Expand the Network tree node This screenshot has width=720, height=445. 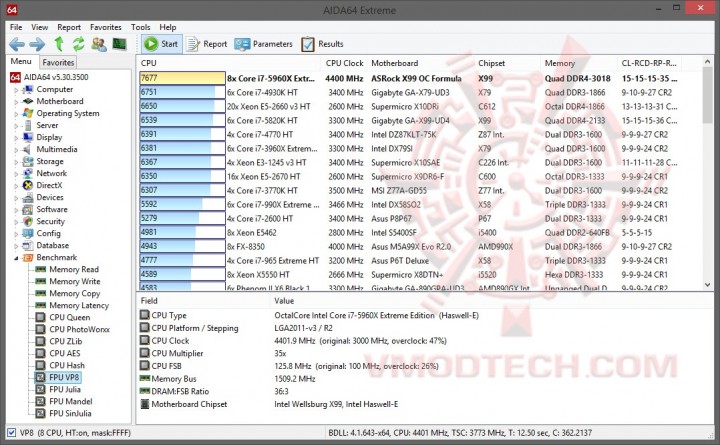pyautogui.click(x=16, y=174)
